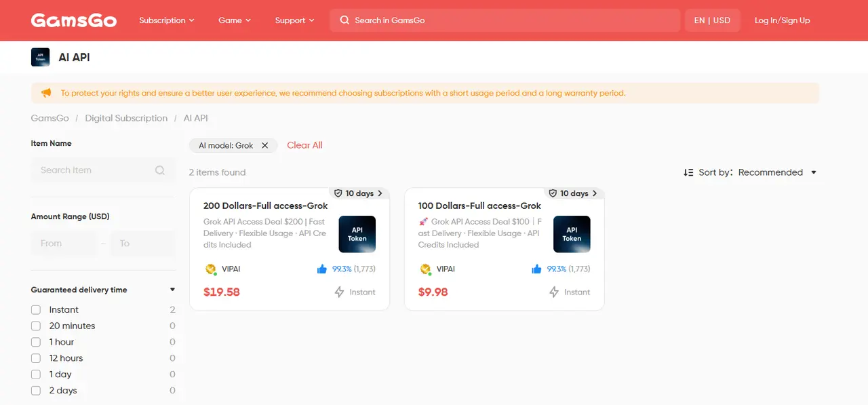The image size is (868, 405).
Task: Check the 2 days delivery checkbox
Action: click(x=36, y=391)
